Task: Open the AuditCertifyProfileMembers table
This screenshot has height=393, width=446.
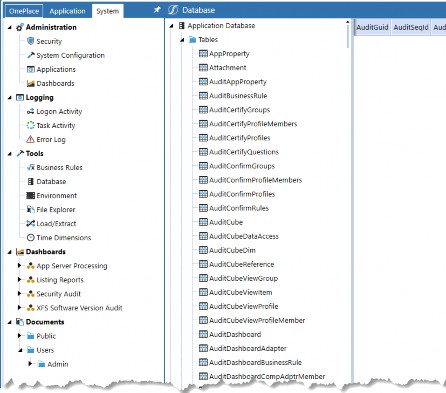Action: click(x=253, y=124)
